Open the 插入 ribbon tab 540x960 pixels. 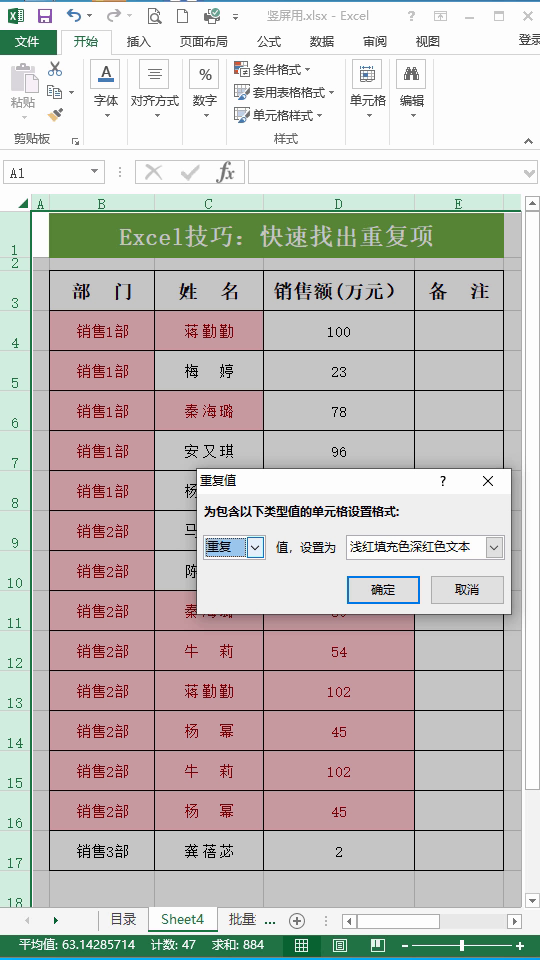pyautogui.click(x=139, y=42)
